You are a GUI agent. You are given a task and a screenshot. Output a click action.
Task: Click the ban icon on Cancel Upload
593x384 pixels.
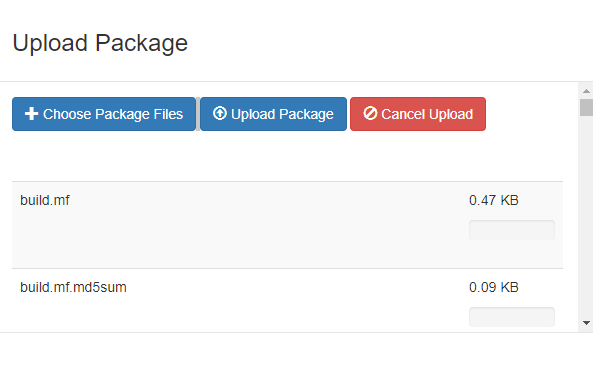(370, 113)
